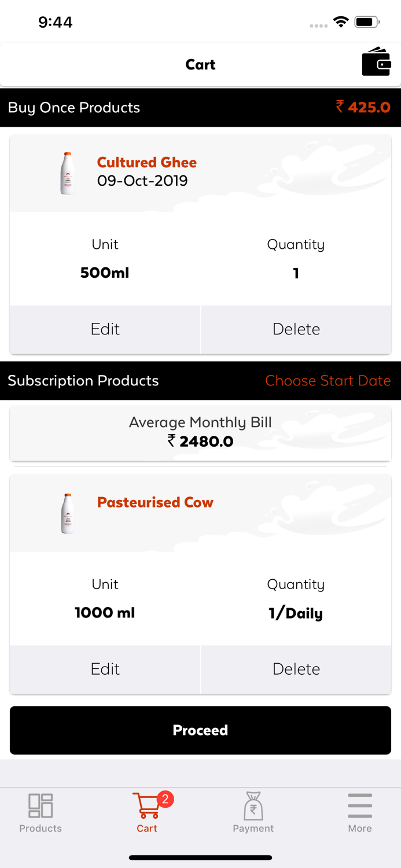Click the Pasteurised Cow product name
This screenshot has height=868, width=401.
155,502
